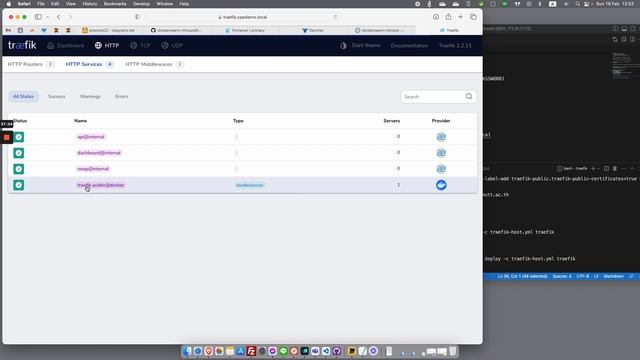Open the Dashboard nav item
This screenshot has height=360, width=640.
pyautogui.click(x=65, y=46)
